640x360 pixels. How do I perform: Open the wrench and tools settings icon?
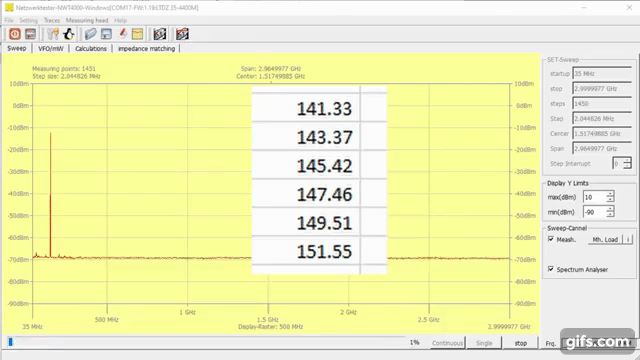(53, 34)
